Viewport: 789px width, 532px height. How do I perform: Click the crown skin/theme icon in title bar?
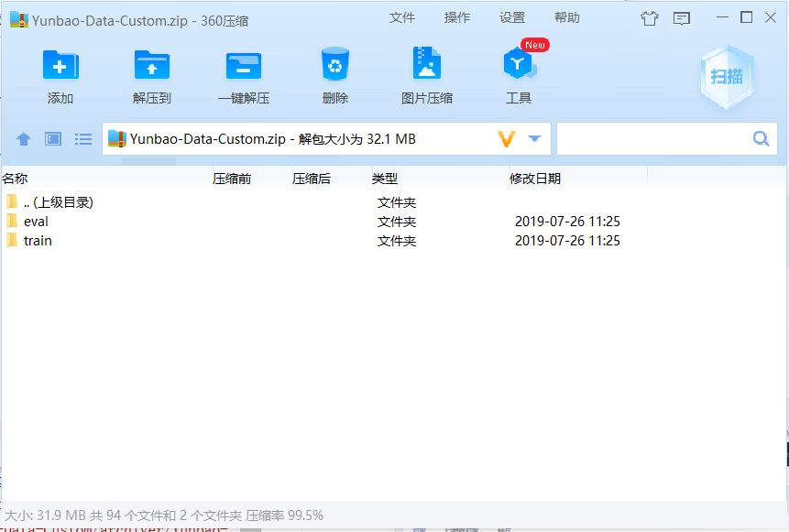click(650, 17)
